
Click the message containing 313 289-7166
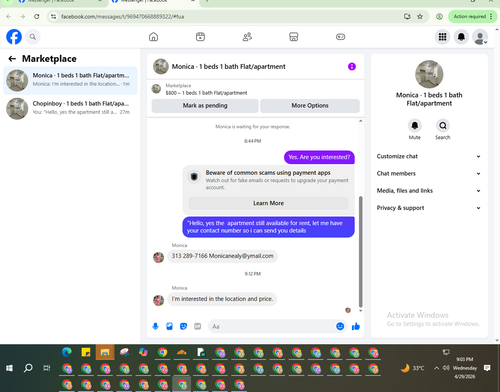click(222, 256)
